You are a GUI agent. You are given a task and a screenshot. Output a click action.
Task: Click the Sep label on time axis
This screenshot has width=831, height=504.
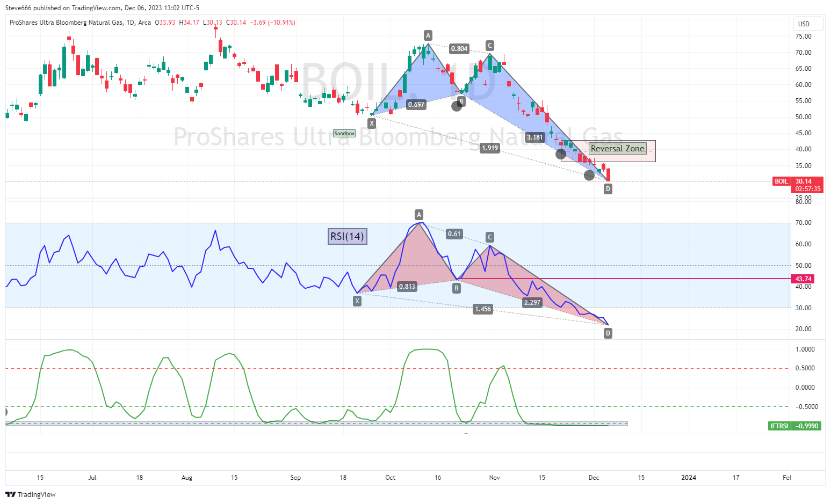pos(295,478)
